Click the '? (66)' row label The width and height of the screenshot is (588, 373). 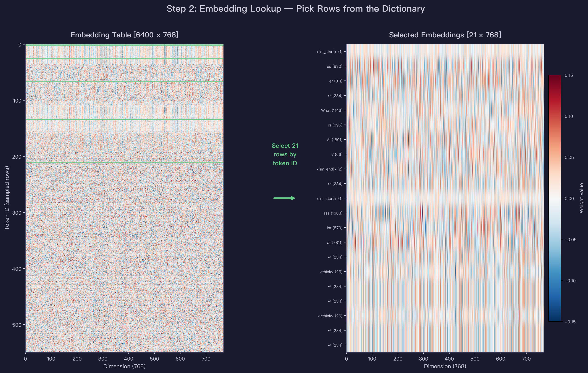(x=337, y=154)
